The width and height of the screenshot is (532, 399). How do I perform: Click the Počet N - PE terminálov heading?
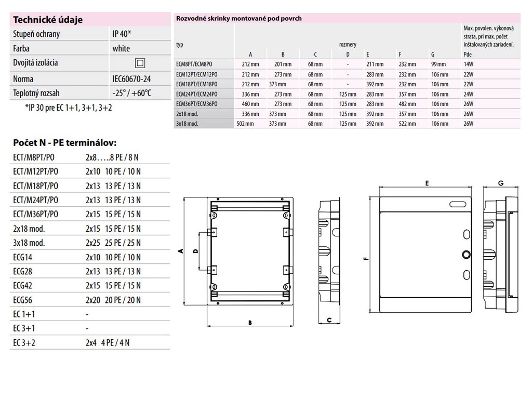64,142
